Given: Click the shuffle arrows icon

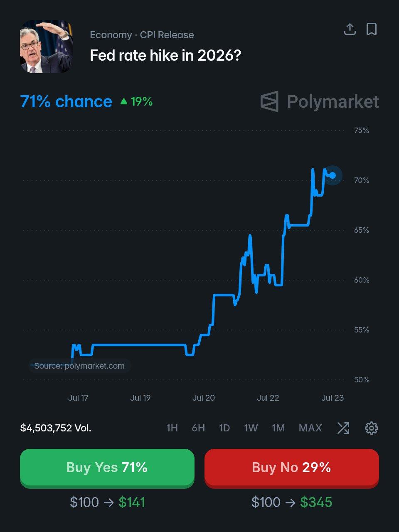Looking at the screenshot, I should coord(343,428).
